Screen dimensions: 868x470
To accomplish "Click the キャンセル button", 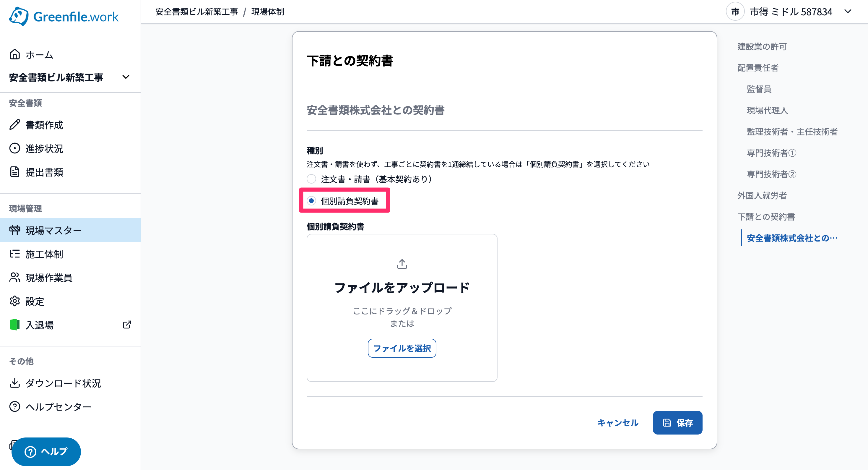I will [x=618, y=423].
